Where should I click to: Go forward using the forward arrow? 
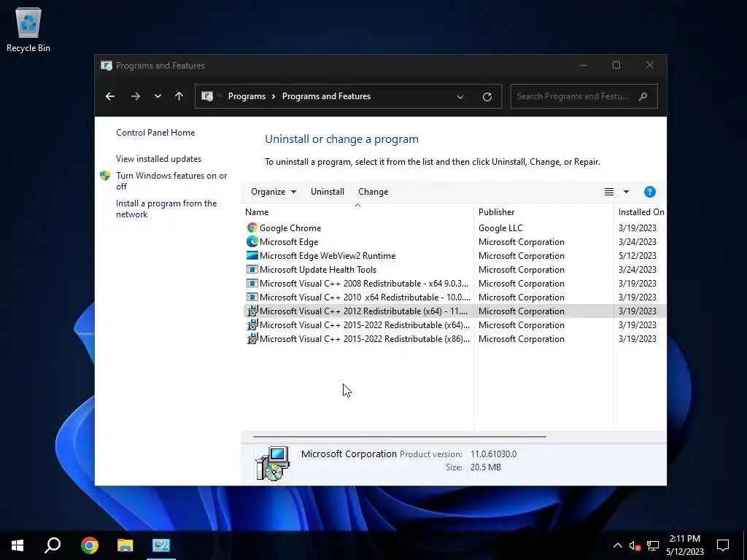135,96
